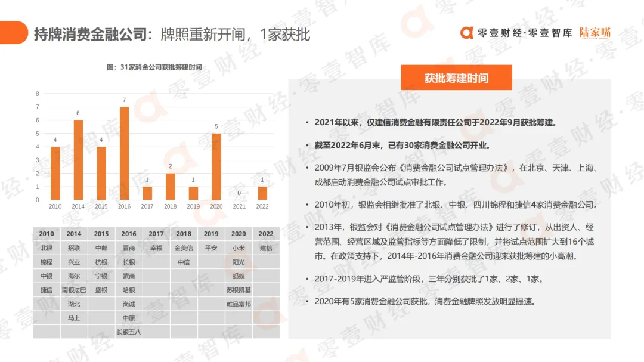This screenshot has width=644, height=362.
Task: Click the table cell 捷信
Action: coord(47,290)
